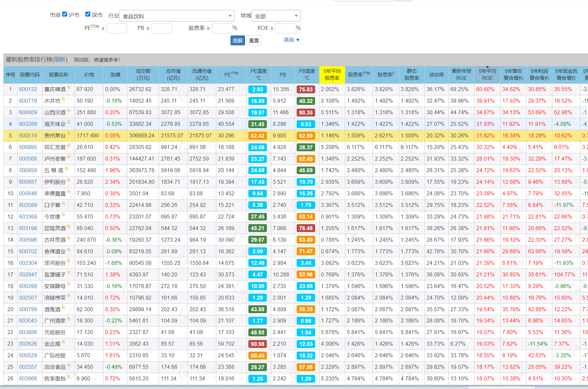Open the 行业 dropdown showing 食品饮料

pyautogui.click(x=177, y=16)
